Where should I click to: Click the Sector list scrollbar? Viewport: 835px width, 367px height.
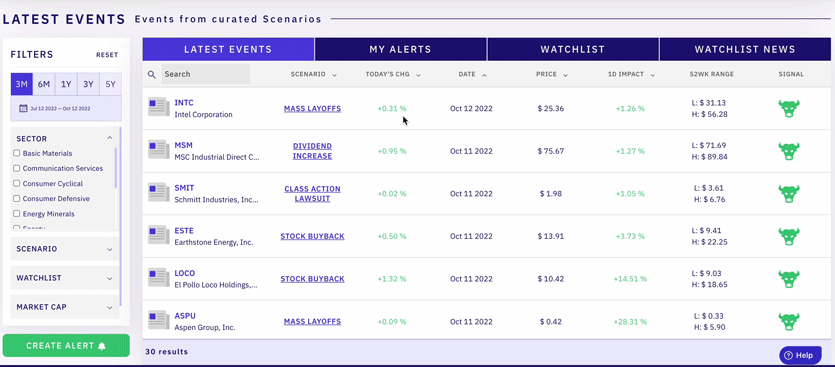pos(116,168)
